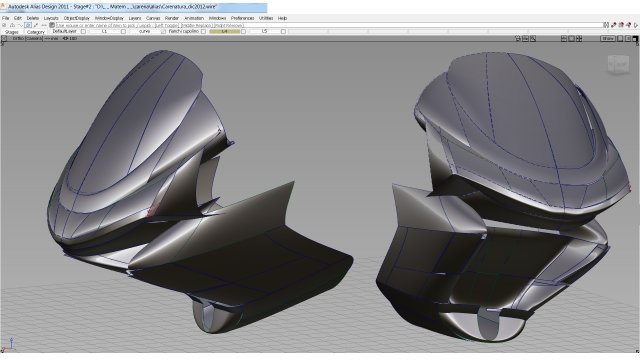Image resolution: width=640 pixels, height=360 pixels.
Task: Click the dashed line icon on prompt line
Action: (44, 25)
